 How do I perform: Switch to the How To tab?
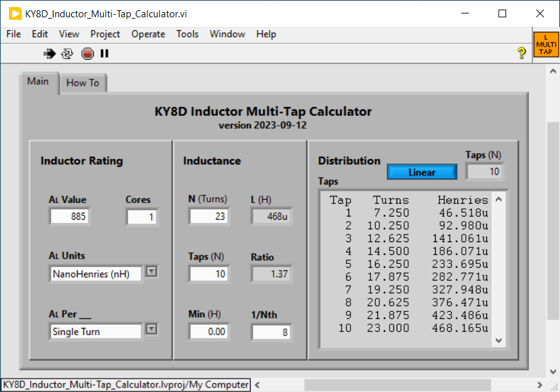[83, 83]
